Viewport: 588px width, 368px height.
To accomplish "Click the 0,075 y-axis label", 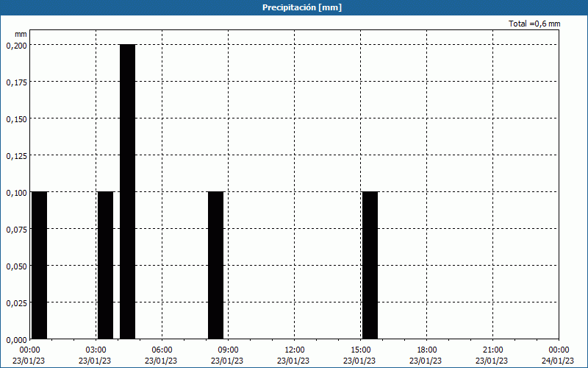I will point(16,230).
